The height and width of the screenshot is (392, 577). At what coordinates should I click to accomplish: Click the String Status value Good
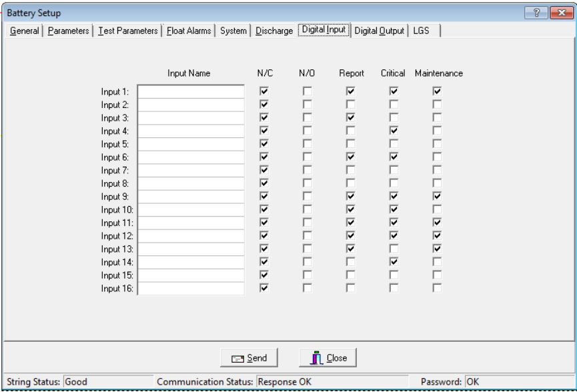tap(108, 382)
